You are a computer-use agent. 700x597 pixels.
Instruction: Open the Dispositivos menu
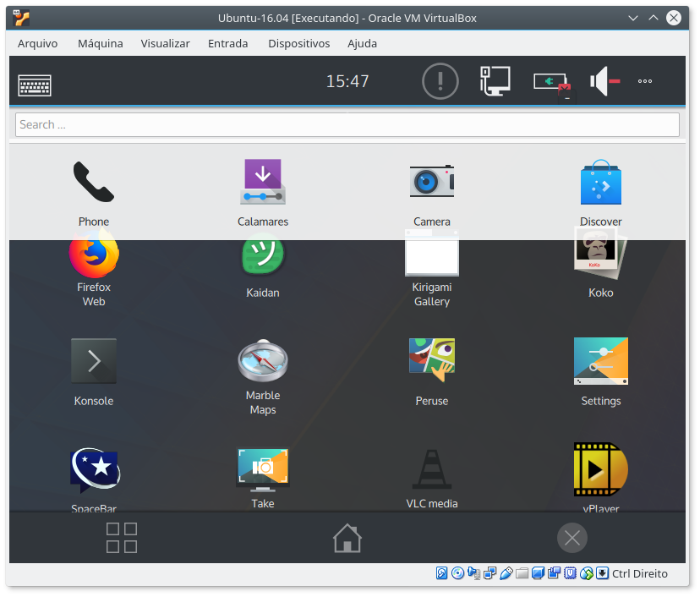click(298, 43)
